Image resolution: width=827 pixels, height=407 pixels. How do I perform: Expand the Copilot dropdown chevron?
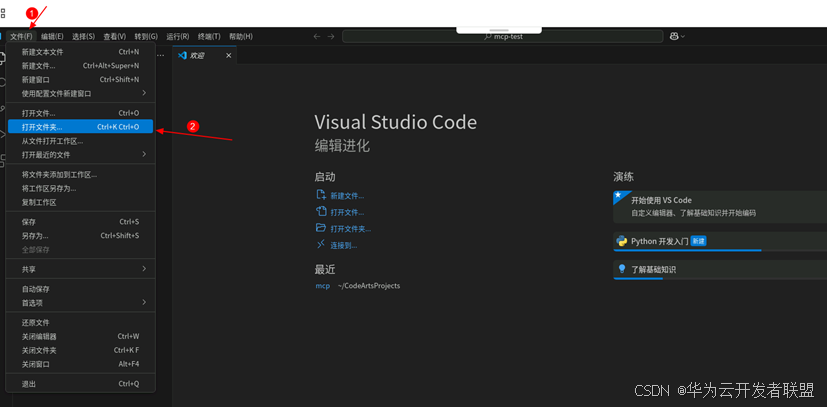pos(683,36)
